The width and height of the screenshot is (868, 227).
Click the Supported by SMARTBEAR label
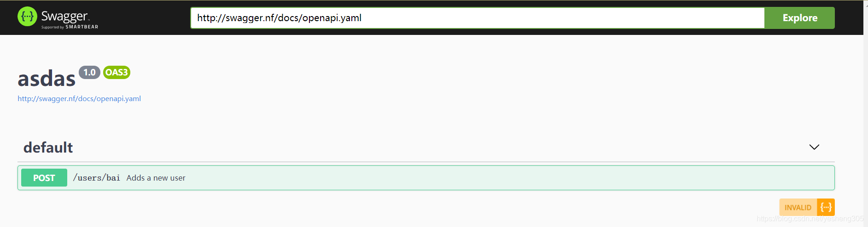[x=70, y=27]
